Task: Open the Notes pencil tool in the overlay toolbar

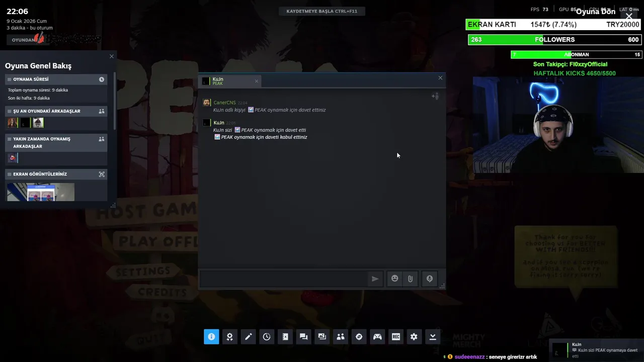Action: tap(248, 337)
